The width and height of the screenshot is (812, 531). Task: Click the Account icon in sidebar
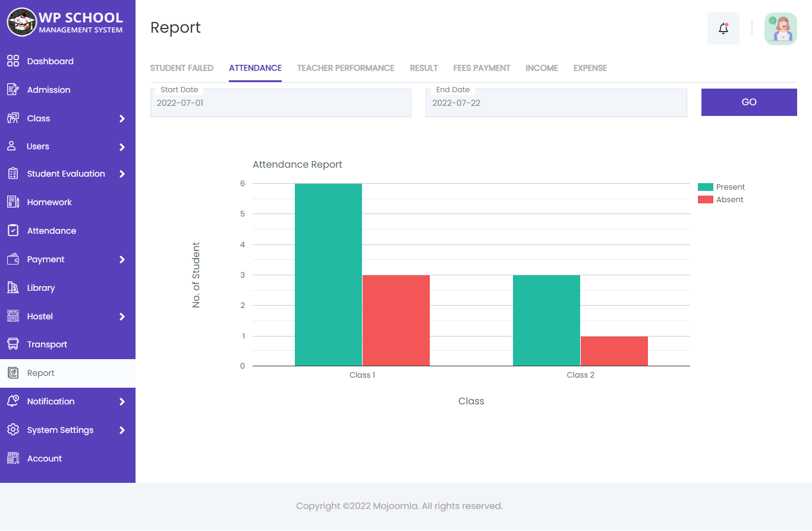(13, 458)
